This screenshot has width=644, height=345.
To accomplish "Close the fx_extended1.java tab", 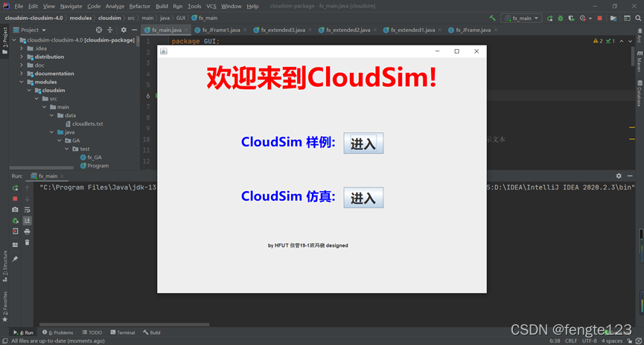I will pos(440,30).
